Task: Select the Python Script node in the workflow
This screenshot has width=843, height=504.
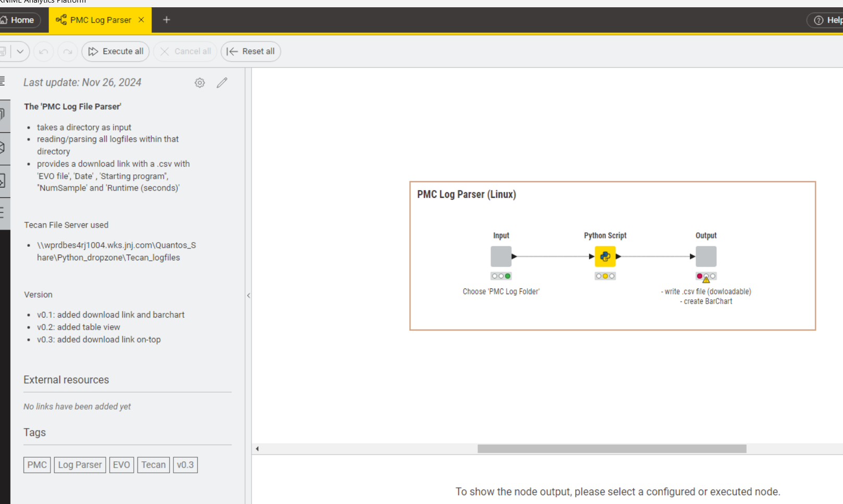Action: (605, 256)
